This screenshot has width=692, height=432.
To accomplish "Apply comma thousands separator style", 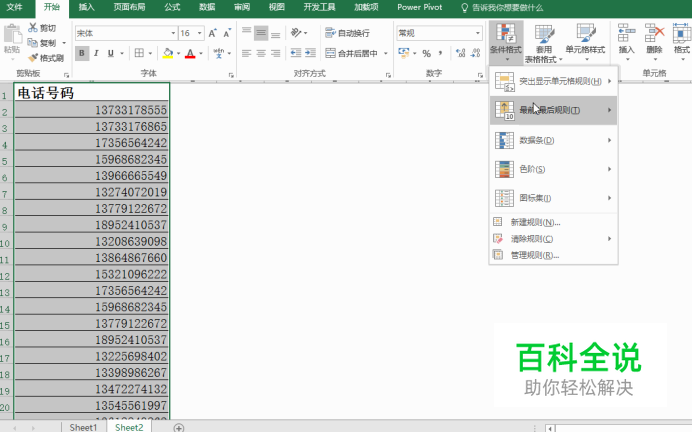I will (x=440, y=53).
